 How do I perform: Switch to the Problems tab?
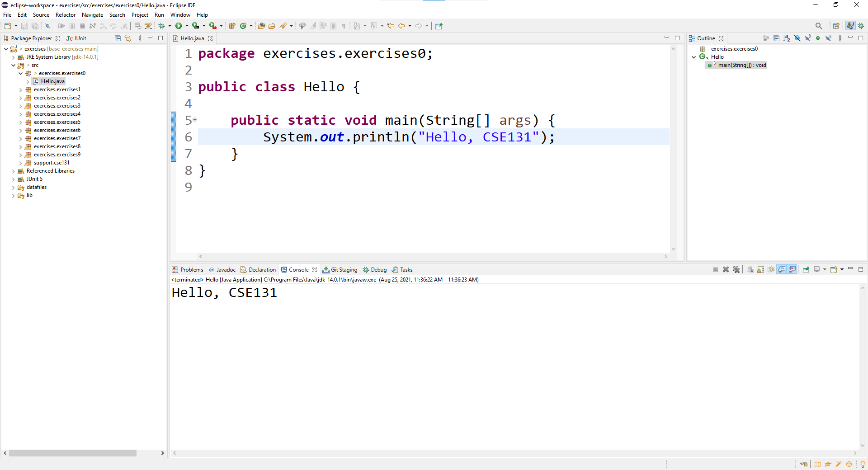188,269
